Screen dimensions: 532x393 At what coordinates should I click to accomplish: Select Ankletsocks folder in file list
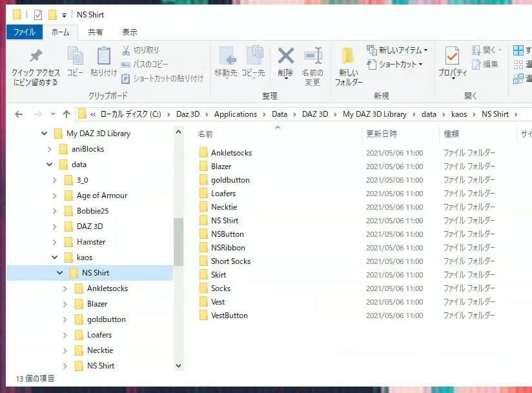tap(231, 153)
